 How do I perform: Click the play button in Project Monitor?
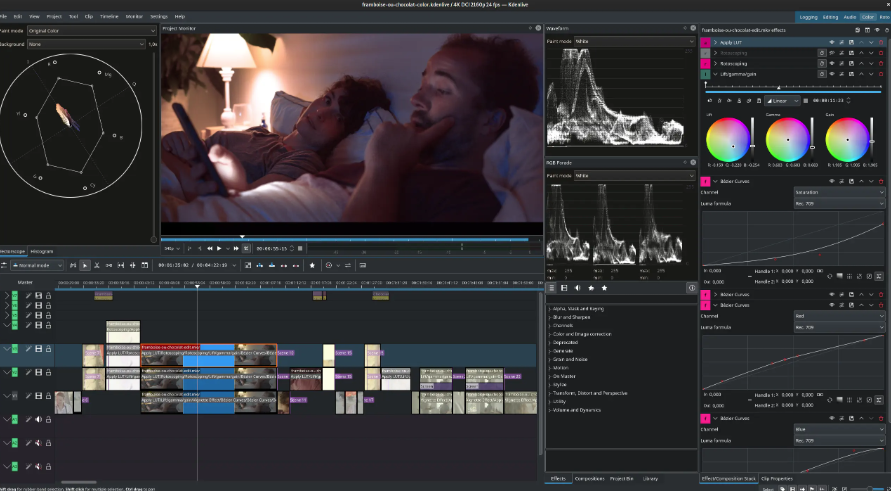[x=219, y=248]
